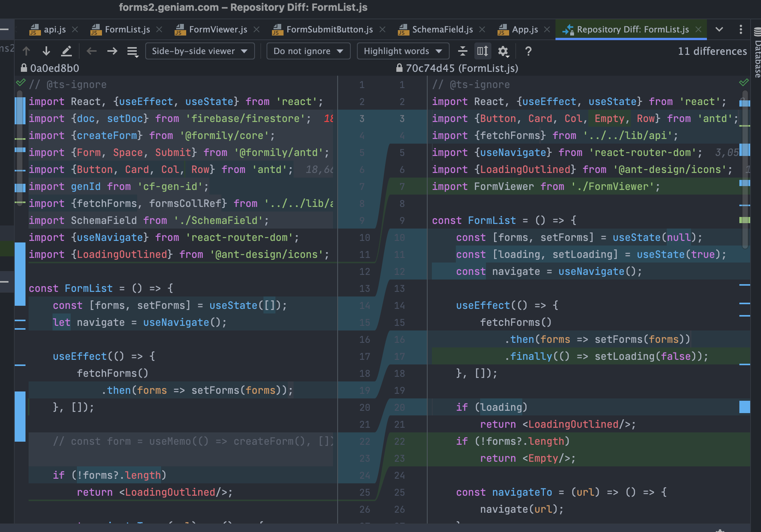This screenshot has height=532, width=761.
Task: Click the jump to source pencil icon
Action: click(x=66, y=51)
